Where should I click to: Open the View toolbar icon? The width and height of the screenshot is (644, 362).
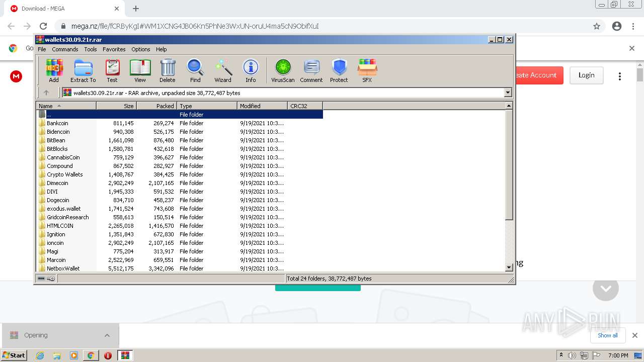pos(140,71)
